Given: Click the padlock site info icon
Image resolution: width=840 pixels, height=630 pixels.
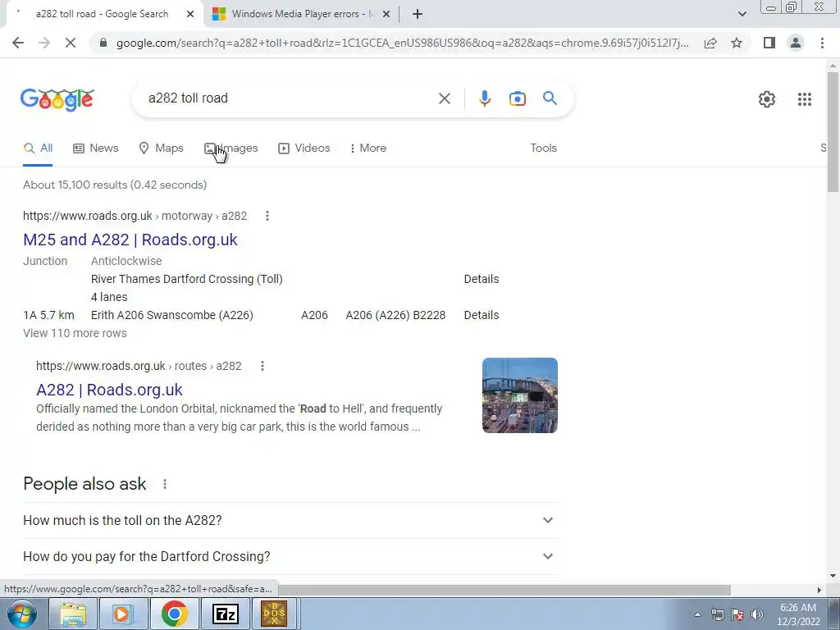Looking at the screenshot, I should 103,43.
